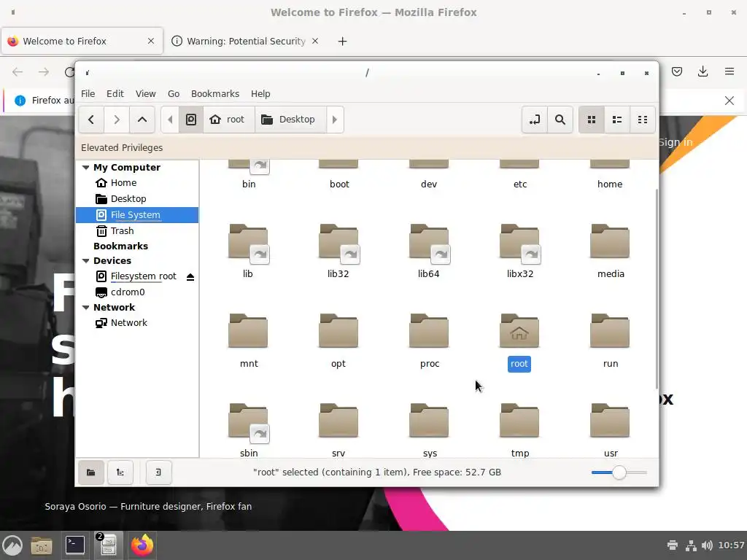Click the vertical scrollbar of the folder view

tap(657, 289)
